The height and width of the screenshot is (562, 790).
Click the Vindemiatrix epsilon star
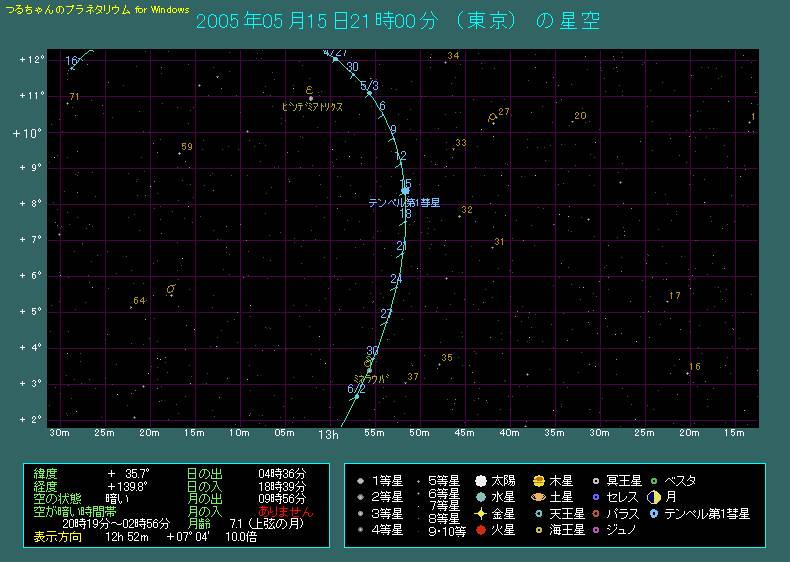pos(310,98)
